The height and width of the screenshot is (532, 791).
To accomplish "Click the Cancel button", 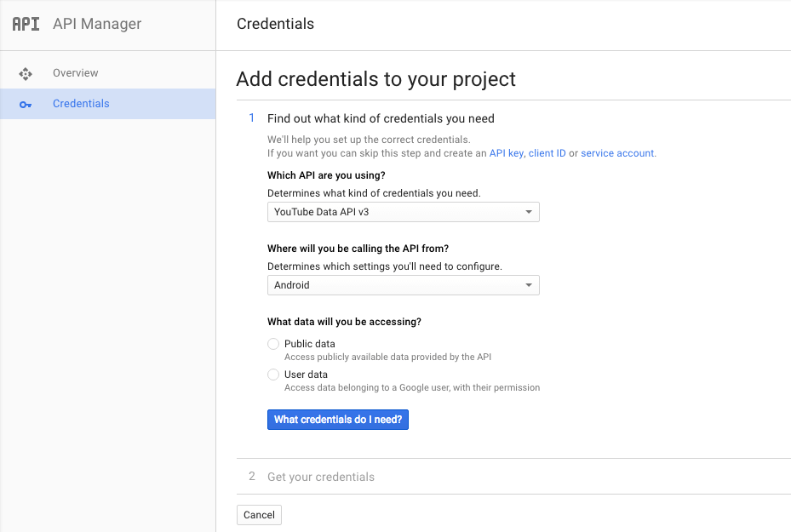I will click(x=260, y=515).
